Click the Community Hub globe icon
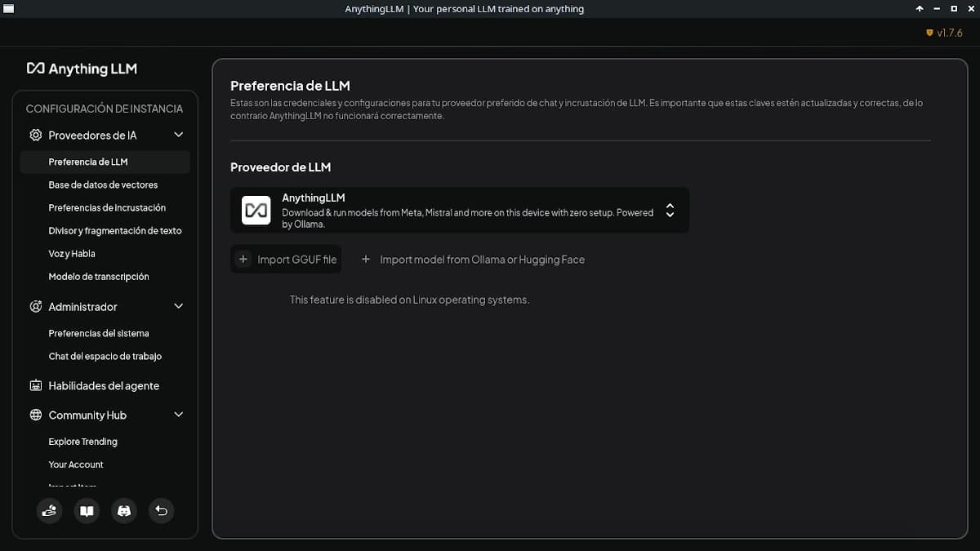This screenshot has width=980, height=551. (36, 415)
